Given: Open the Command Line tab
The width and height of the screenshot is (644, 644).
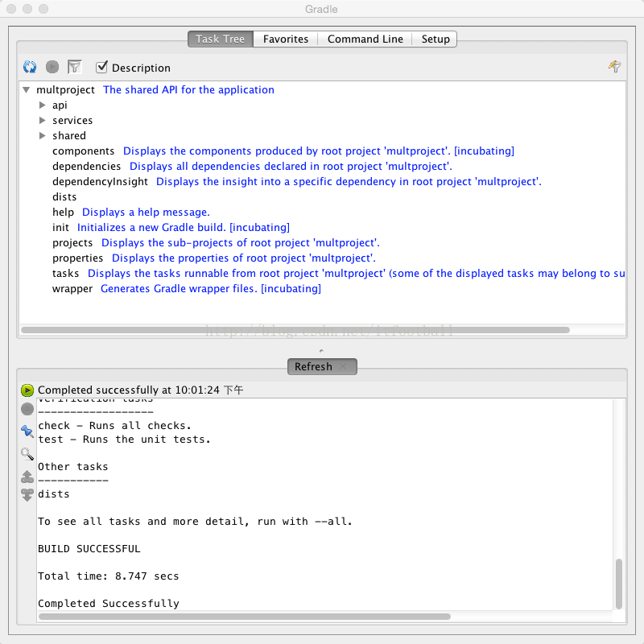Looking at the screenshot, I should tap(365, 39).
